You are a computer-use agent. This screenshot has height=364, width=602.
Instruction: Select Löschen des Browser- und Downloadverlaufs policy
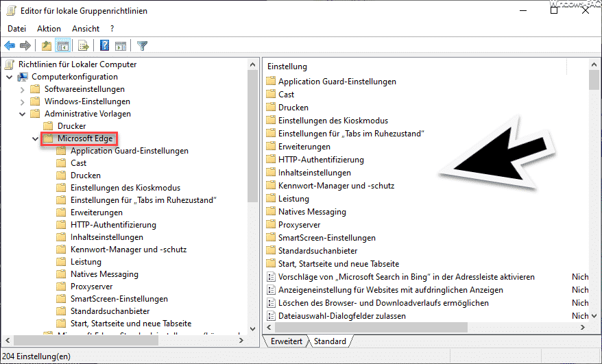(x=383, y=303)
